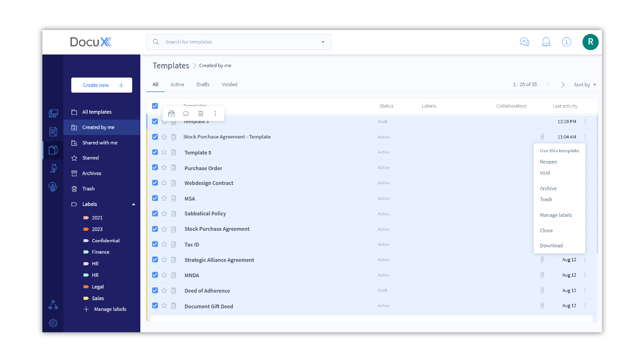Uncheck the Sabbatical Policy checkbox

(x=155, y=213)
